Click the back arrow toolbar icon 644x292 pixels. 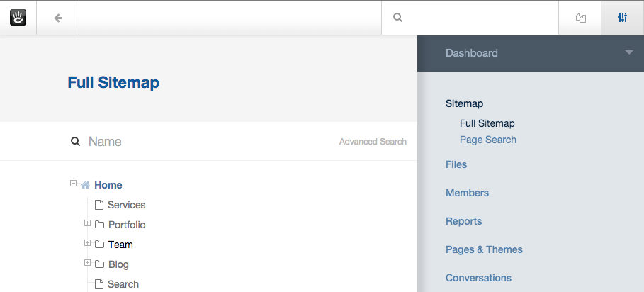click(58, 18)
